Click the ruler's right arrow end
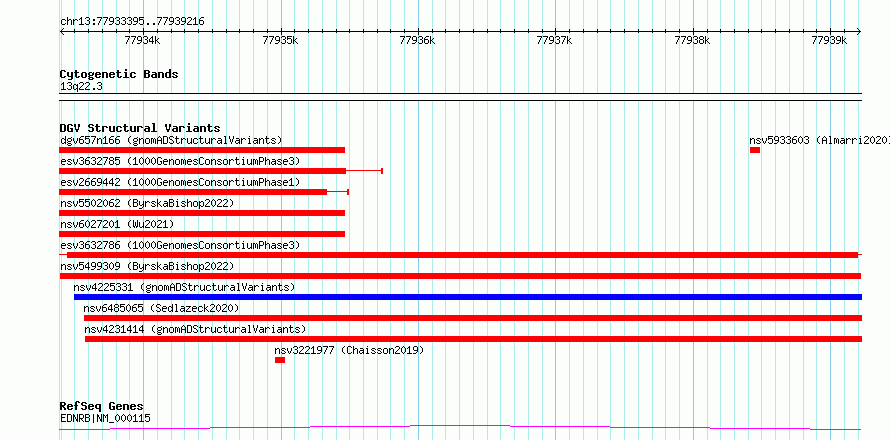This screenshot has width=890, height=440. click(859, 32)
